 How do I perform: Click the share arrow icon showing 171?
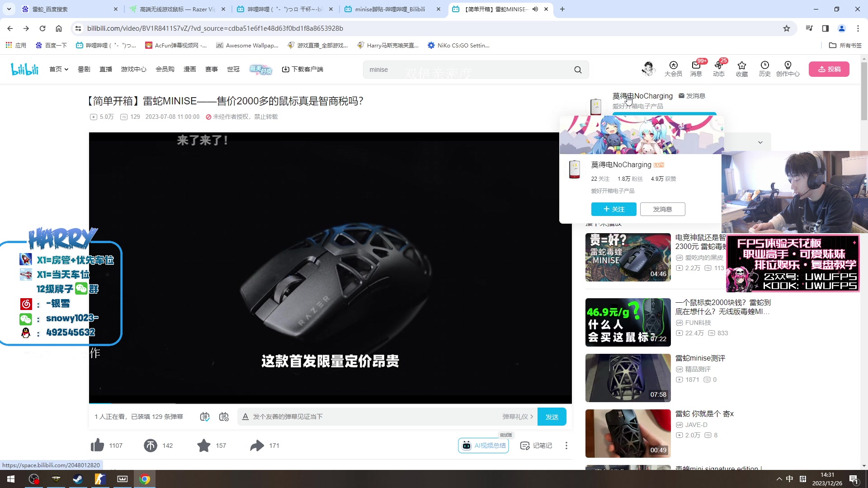[257, 446]
